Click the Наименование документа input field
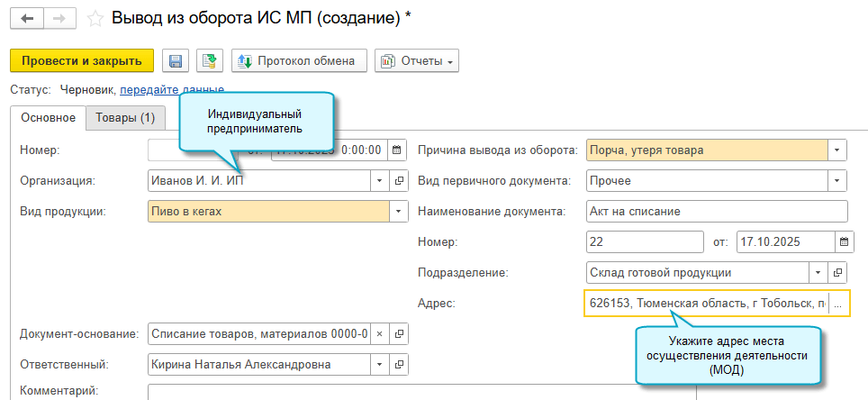868x400 pixels. [717, 212]
